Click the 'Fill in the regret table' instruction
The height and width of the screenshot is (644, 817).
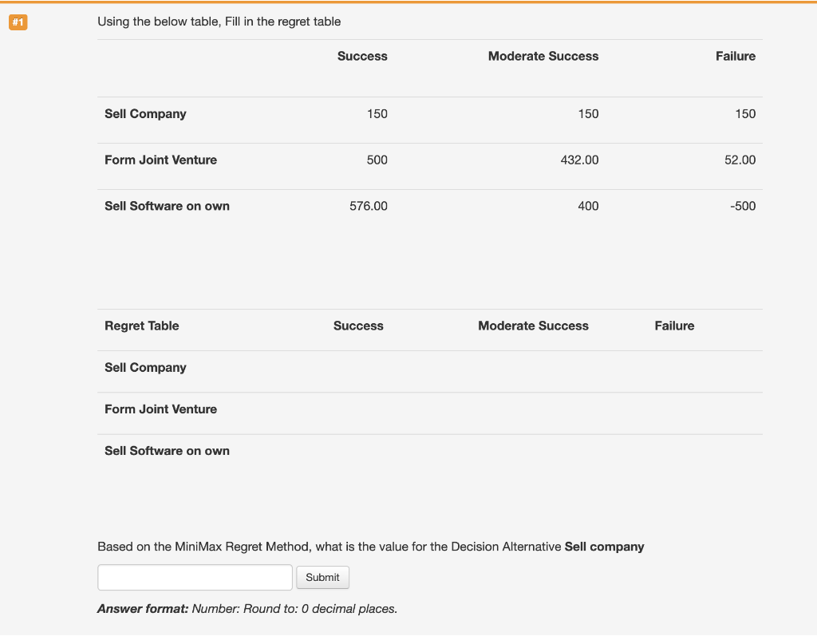pyautogui.click(x=219, y=22)
